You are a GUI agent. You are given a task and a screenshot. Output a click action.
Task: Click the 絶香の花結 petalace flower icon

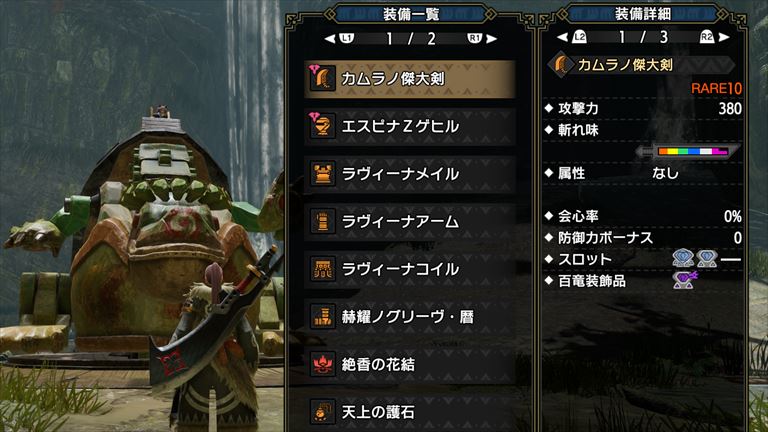tap(323, 364)
